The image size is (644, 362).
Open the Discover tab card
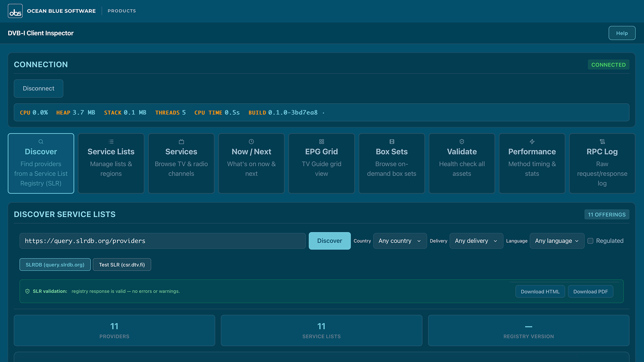pyautogui.click(x=41, y=164)
